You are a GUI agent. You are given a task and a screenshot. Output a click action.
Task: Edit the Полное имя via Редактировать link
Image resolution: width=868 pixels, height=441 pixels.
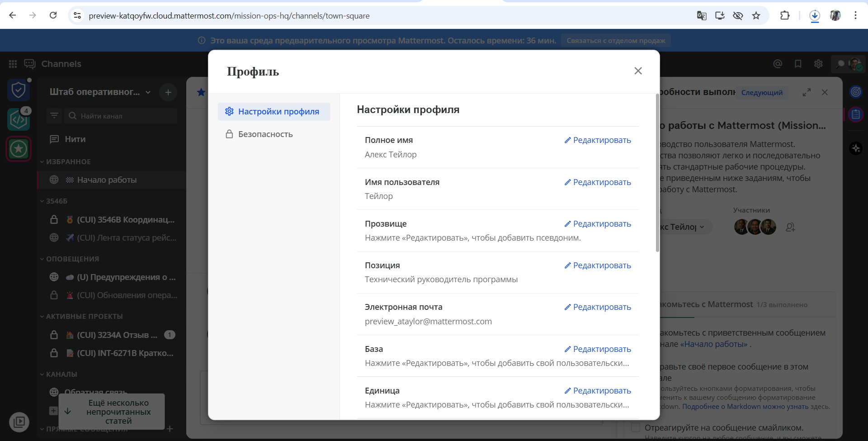click(598, 140)
